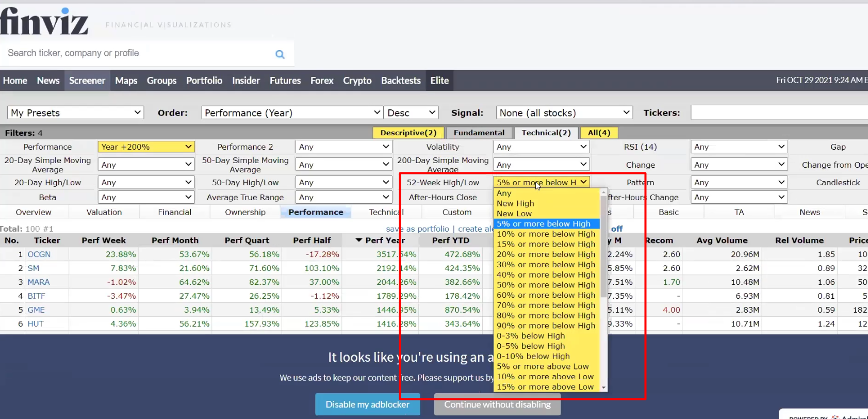Screen dimensions: 868x419
Task: Open the Signal None (all stocks) dropdown
Action: (x=564, y=112)
